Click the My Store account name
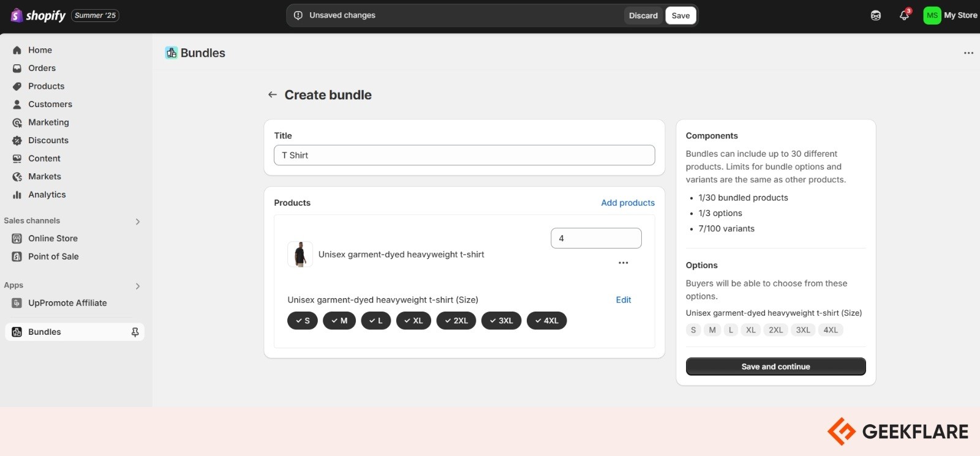 [960, 15]
